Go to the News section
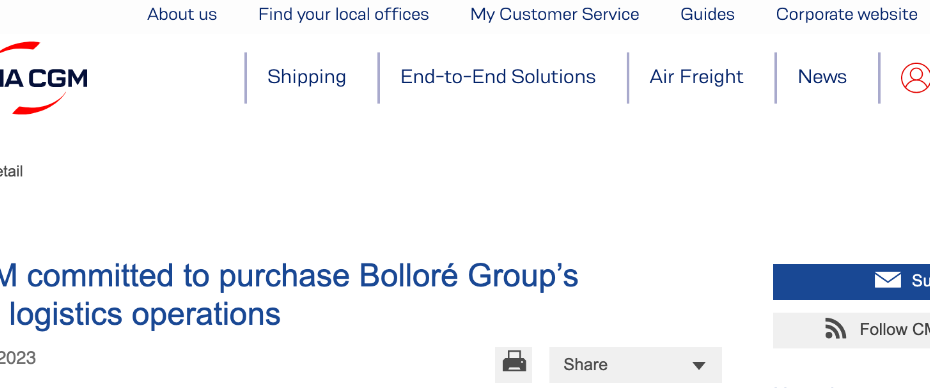This screenshot has height=388, width=930. point(822,77)
